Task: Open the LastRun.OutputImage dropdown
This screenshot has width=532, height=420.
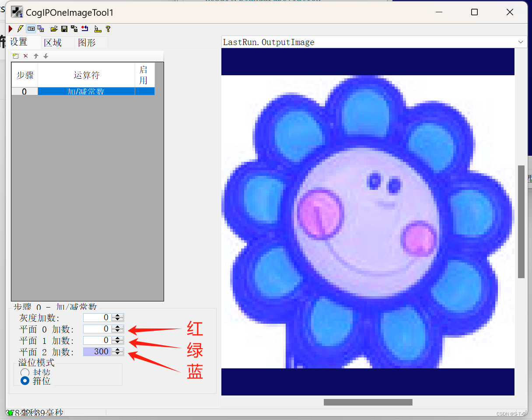Action: pyautogui.click(x=521, y=42)
